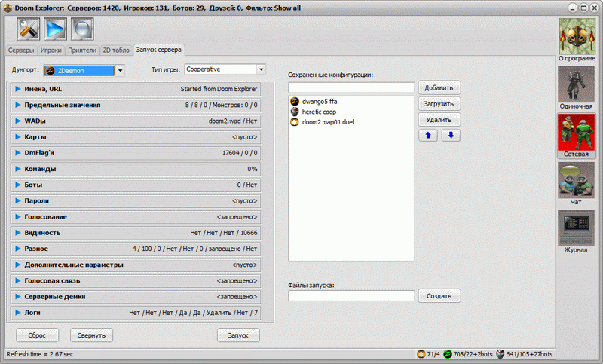
Task: Click the wrench and screwdriver settings icon
Action: coord(28,29)
